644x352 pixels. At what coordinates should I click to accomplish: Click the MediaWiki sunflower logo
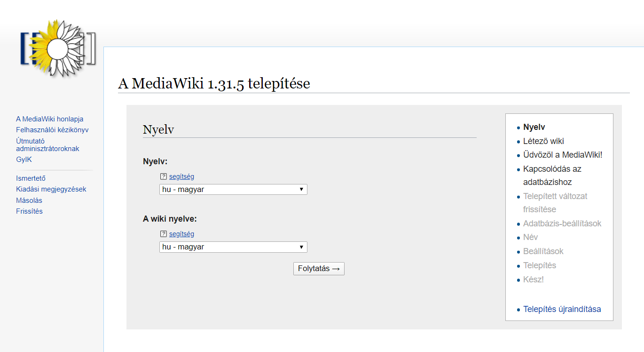[x=58, y=48]
